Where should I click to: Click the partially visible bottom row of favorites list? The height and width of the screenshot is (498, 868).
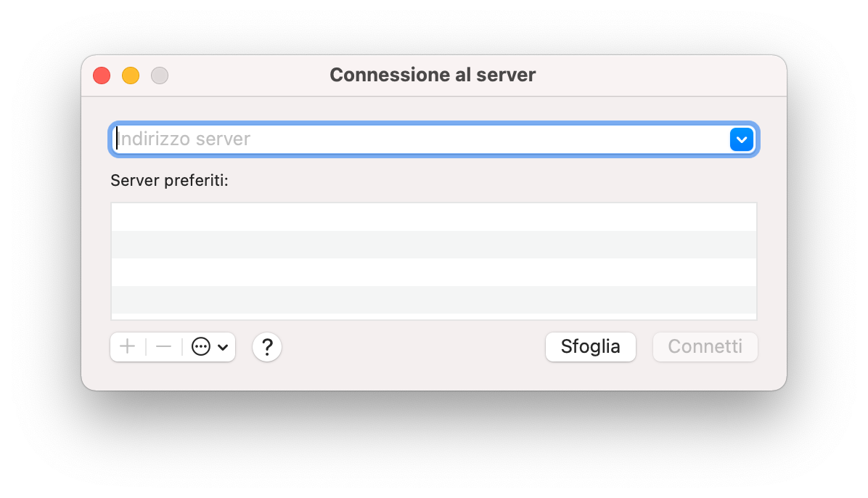pos(433,317)
